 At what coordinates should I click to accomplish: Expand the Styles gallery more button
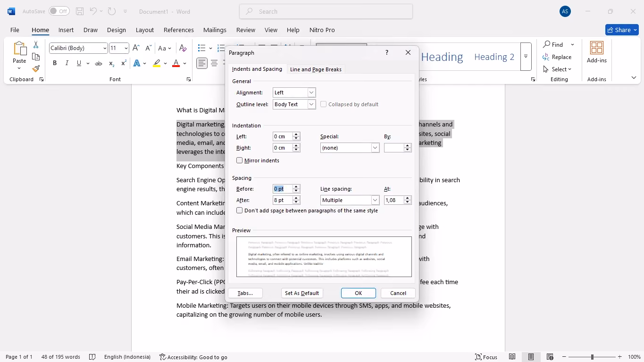pyautogui.click(x=526, y=57)
